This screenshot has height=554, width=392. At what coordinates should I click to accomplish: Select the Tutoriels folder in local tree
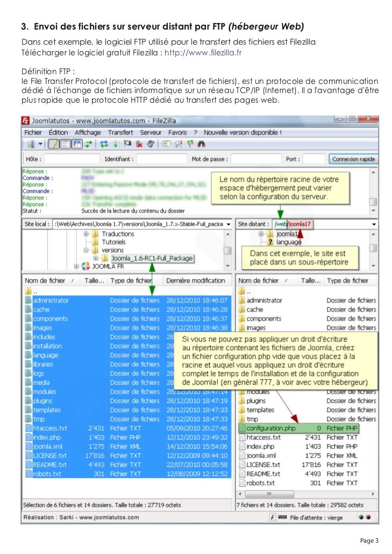point(113,242)
